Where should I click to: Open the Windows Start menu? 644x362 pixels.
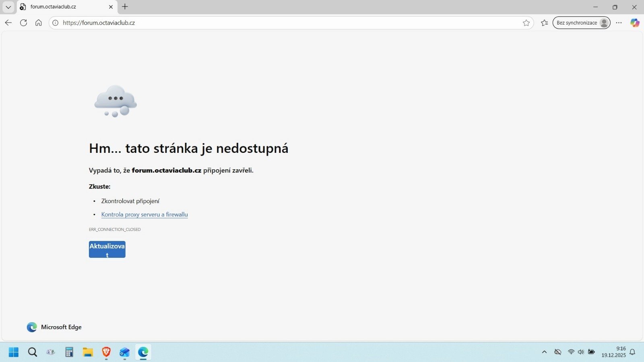[x=14, y=352]
